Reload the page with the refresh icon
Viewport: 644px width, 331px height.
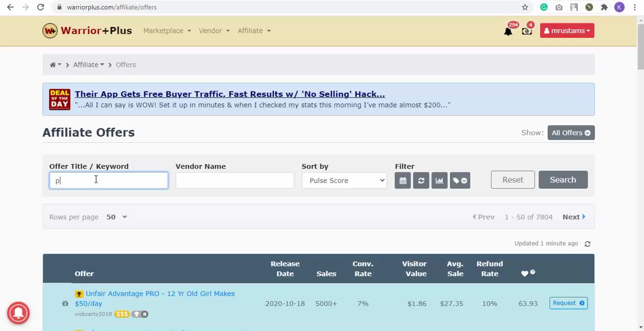[x=40, y=7]
